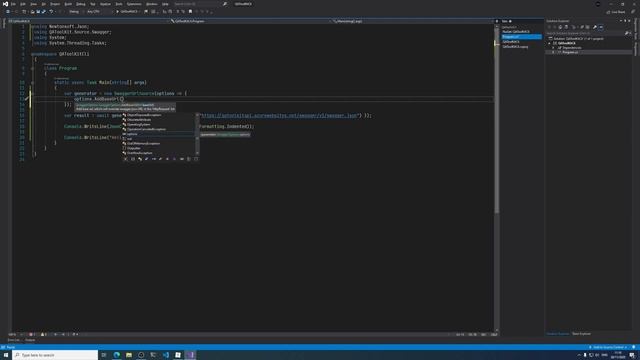Open the Test menu

93,4
